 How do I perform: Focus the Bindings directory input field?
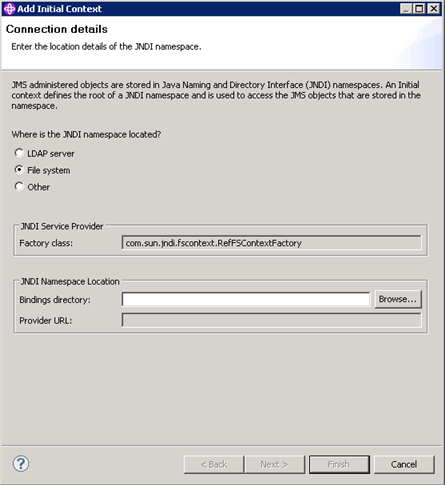pos(246,299)
